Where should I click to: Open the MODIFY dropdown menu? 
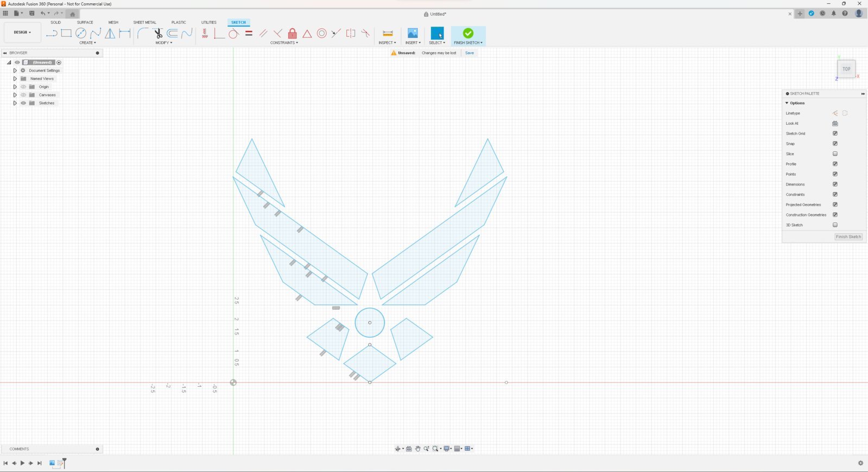(x=163, y=43)
